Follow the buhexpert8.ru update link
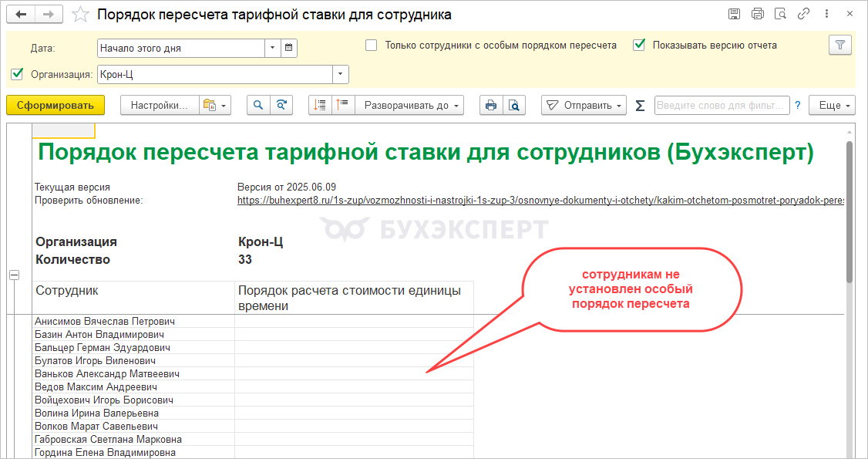This screenshot has height=459, width=868. (x=540, y=201)
